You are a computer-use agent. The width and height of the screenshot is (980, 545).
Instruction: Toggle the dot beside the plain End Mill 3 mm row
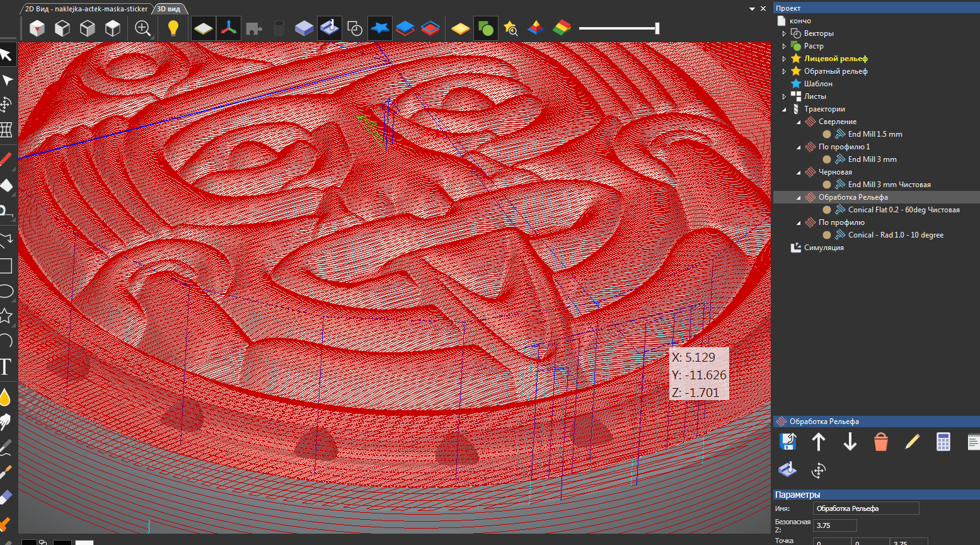point(827,159)
